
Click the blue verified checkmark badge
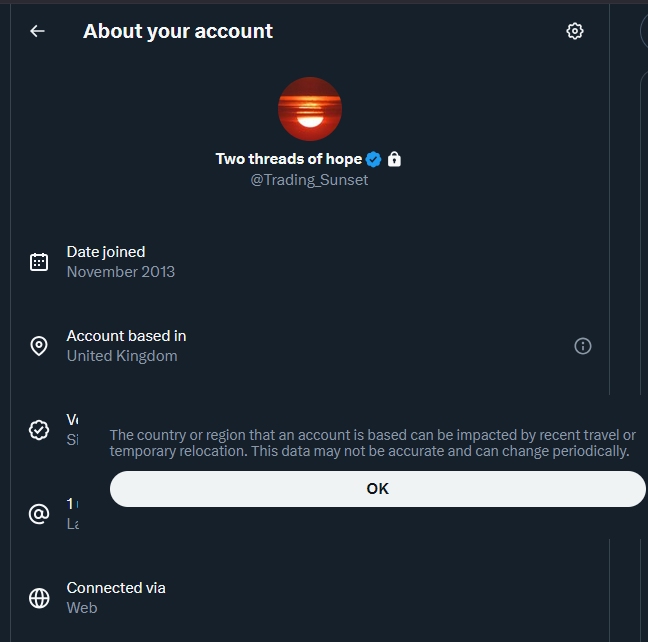pyautogui.click(x=373, y=159)
